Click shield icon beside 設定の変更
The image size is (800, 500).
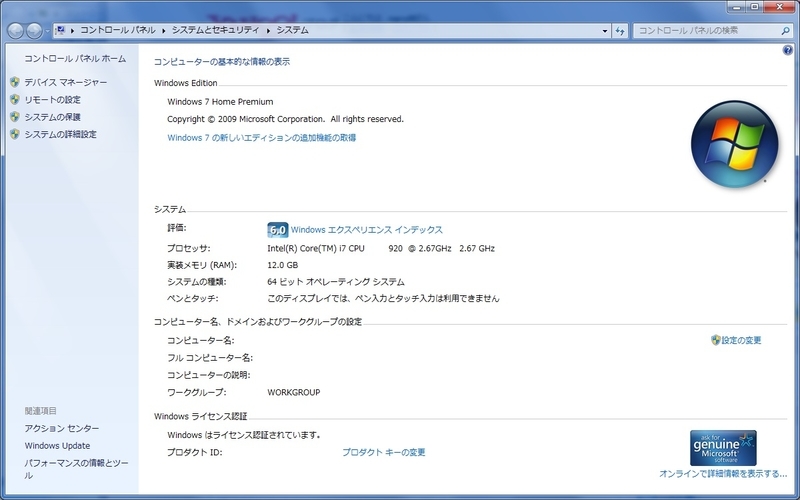pyautogui.click(x=715, y=340)
